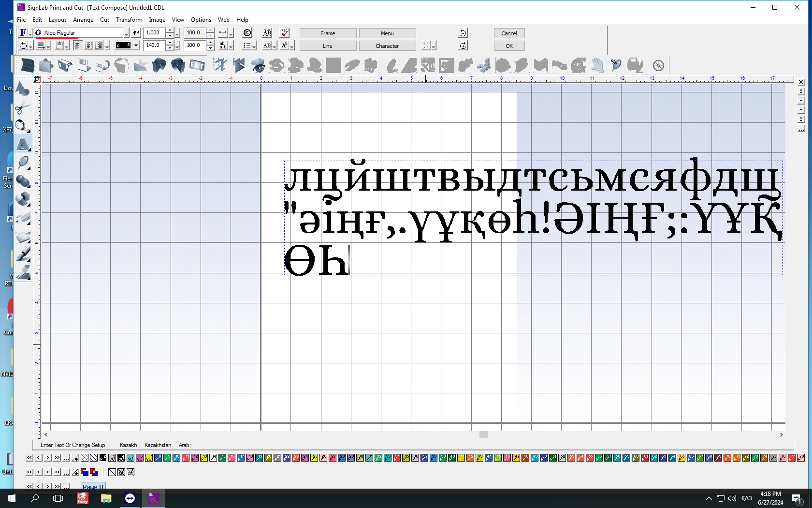Image resolution: width=812 pixels, height=508 pixels.
Task: Open the Cut menu
Action: pos(104,20)
